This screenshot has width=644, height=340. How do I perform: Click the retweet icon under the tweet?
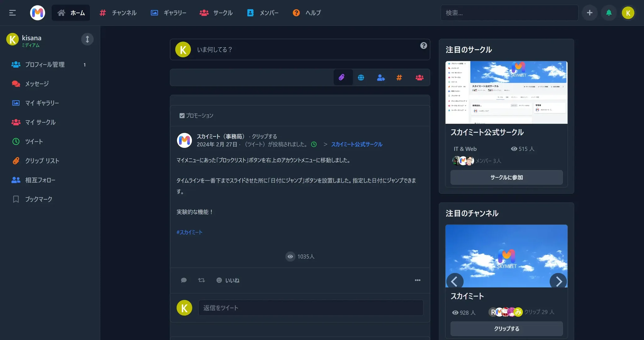(201, 280)
